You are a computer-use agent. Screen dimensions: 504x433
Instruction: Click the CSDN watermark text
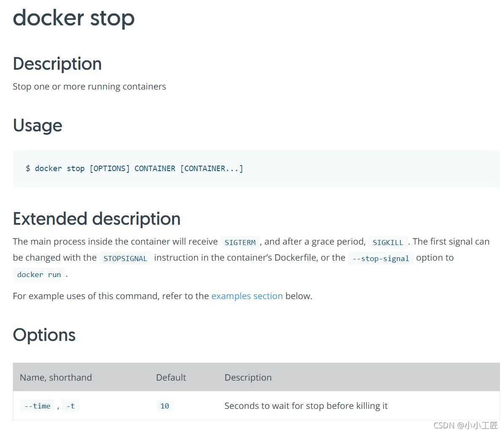tap(466, 425)
